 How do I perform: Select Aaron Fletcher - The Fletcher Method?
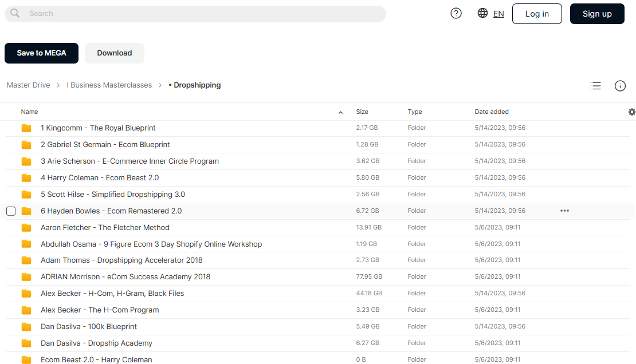105,228
